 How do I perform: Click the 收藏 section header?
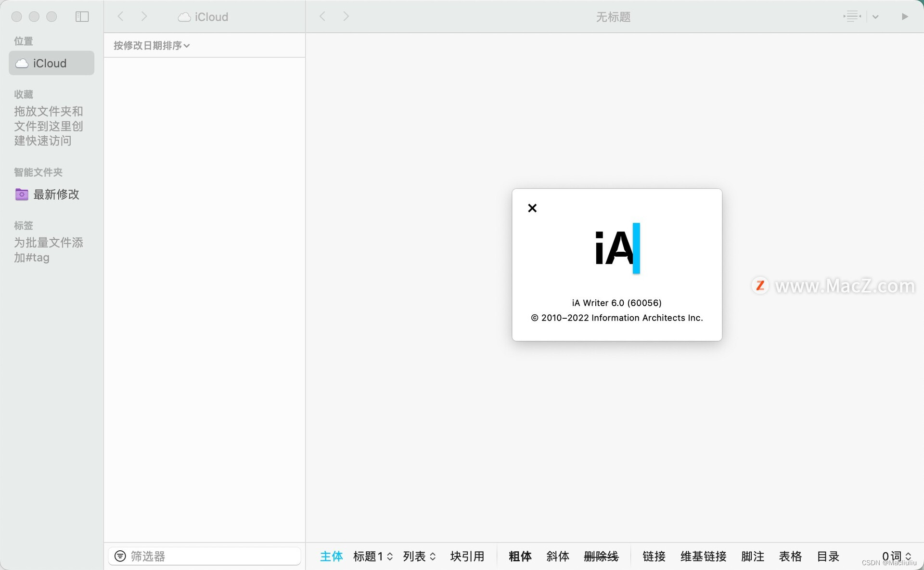(24, 94)
